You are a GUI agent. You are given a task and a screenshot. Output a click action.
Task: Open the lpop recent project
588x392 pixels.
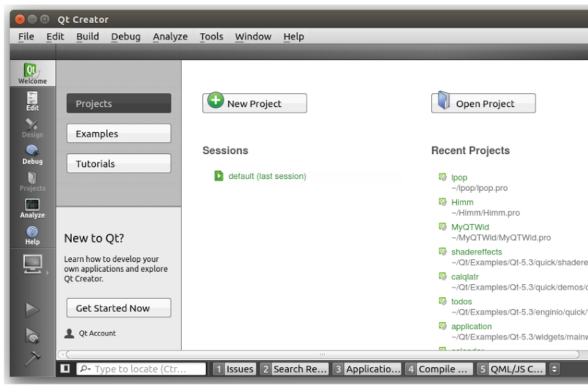coord(459,178)
